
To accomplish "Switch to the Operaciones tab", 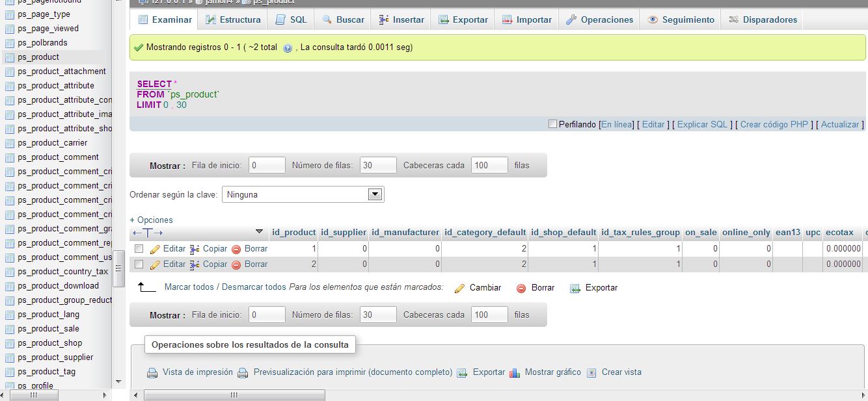I will (599, 19).
